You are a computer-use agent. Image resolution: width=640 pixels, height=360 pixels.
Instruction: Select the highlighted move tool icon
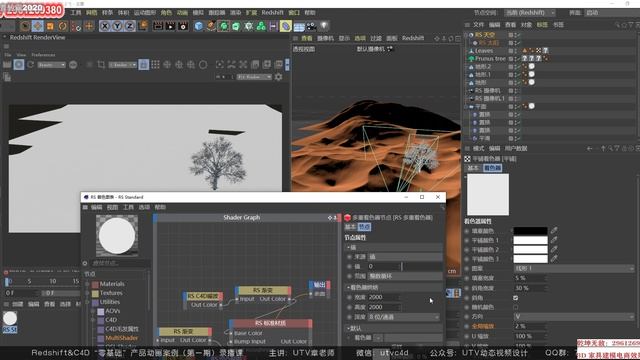38,26
